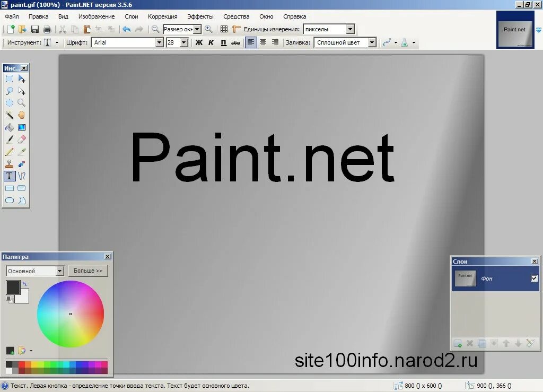Image resolution: width=543 pixels, height=392 pixels.
Task: Open the Файл menu
Action: (x=12, y=16)
